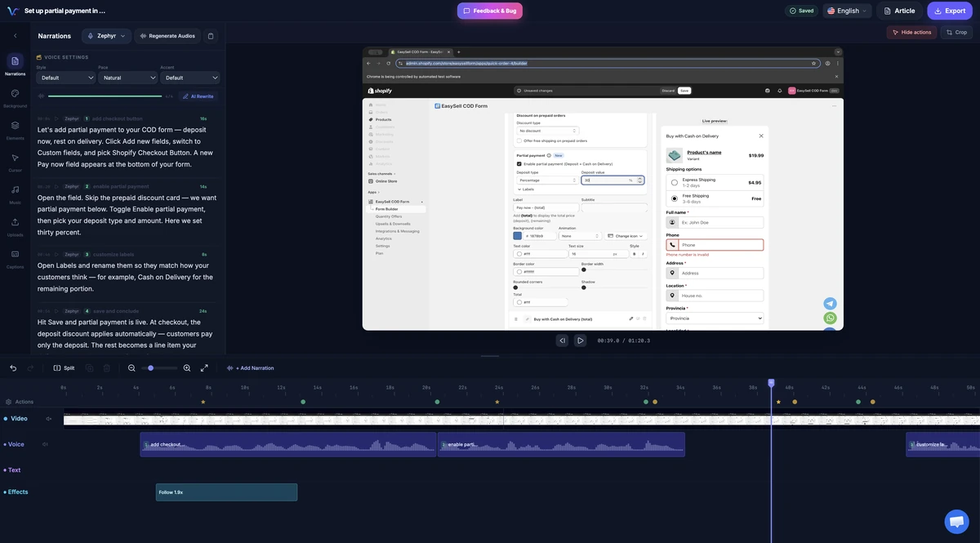Open the Background sidebar panel
The image size is (980, 543).
15,97
